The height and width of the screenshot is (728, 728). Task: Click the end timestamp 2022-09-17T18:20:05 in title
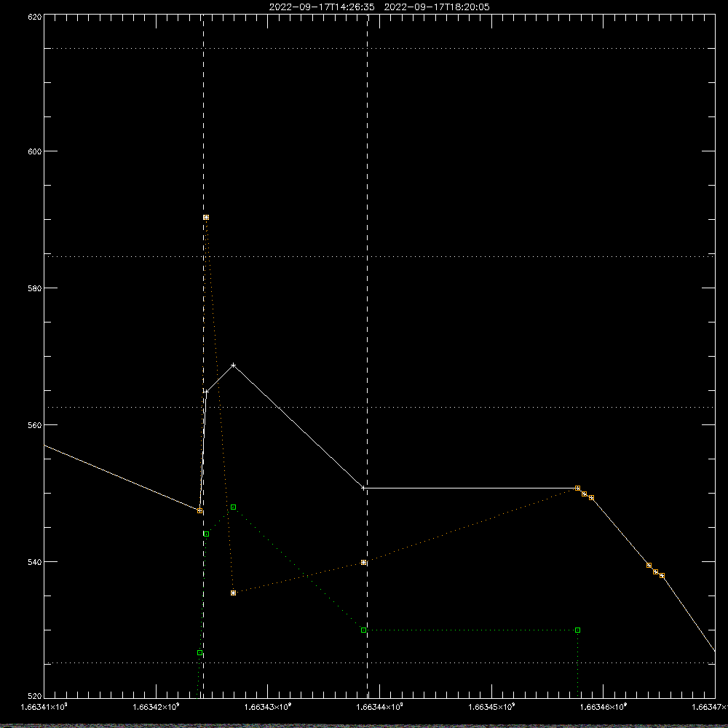437,7
